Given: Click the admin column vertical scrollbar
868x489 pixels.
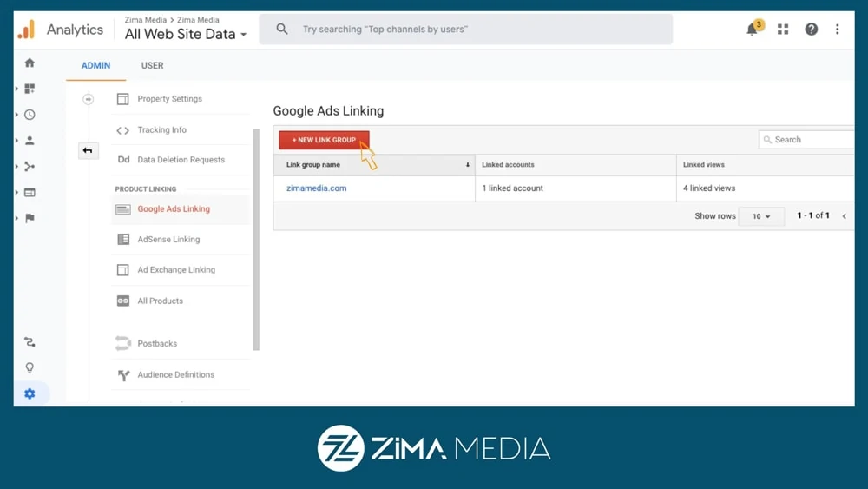Looking at the screenshot, I should pos(256,239).
